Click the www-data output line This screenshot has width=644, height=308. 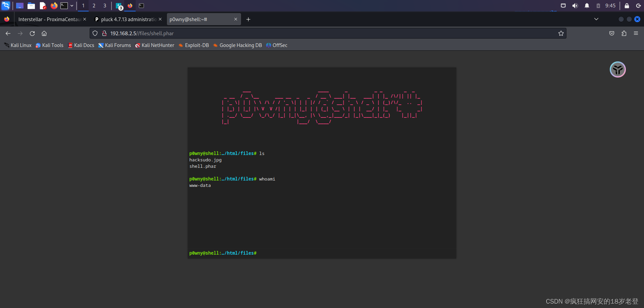(x=200, y=186)
